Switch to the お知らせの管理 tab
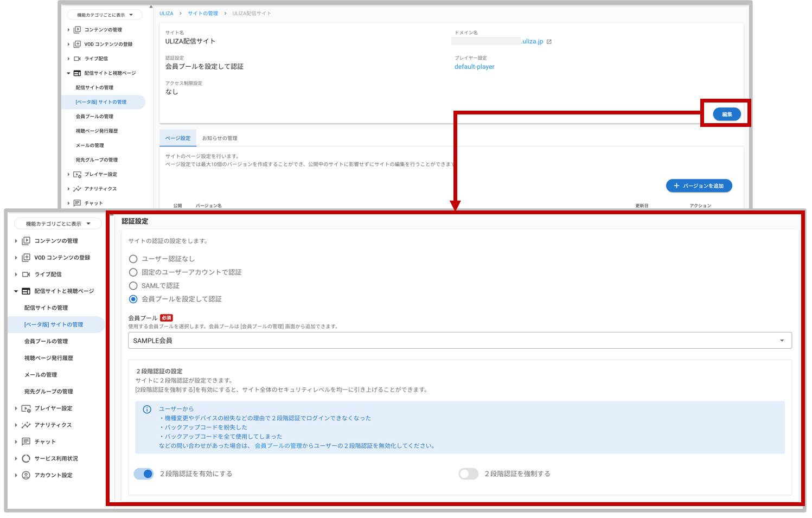 pyautogui.click(x=220, y=138)
